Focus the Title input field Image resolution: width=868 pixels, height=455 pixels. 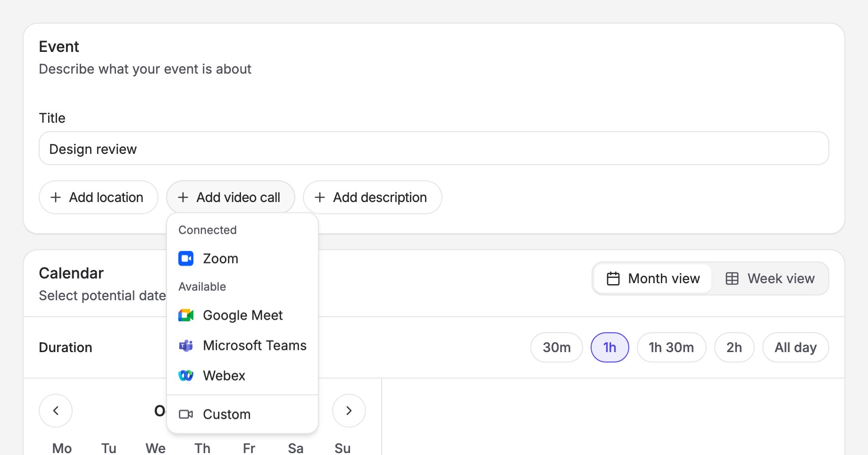click(x=434, y=148)
